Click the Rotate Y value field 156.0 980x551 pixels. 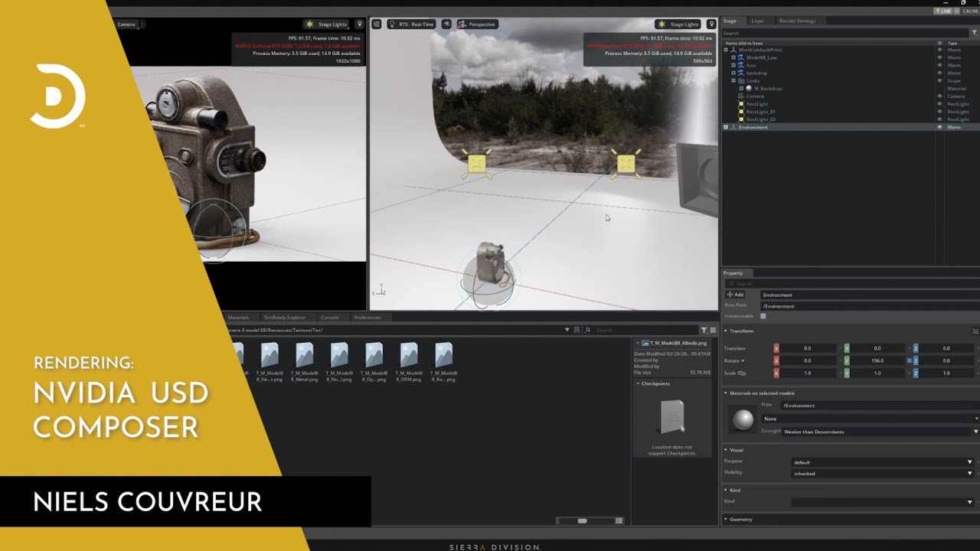877,360
